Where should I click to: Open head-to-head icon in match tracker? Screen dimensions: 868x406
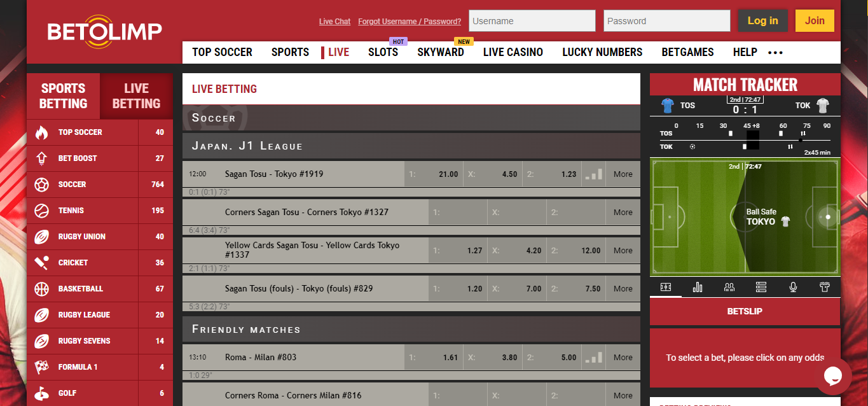point(729,288)
